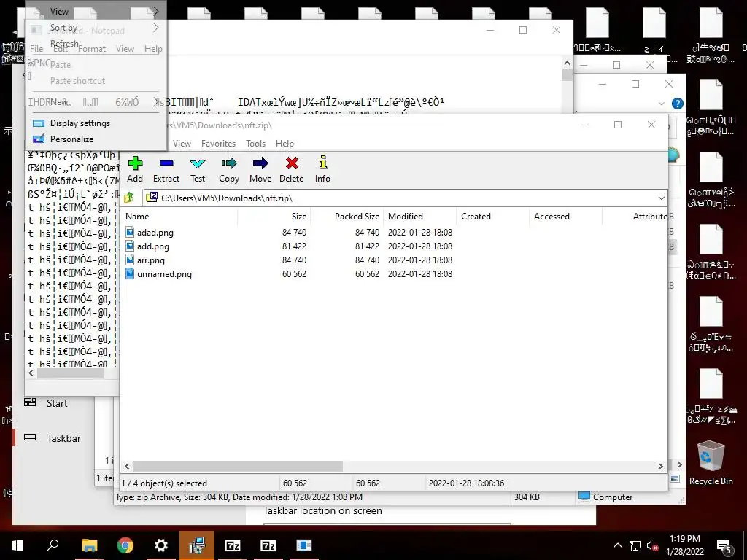Click the Notepad scroll up arrow
Screen dimensions: 747x560
coord(567,63)
